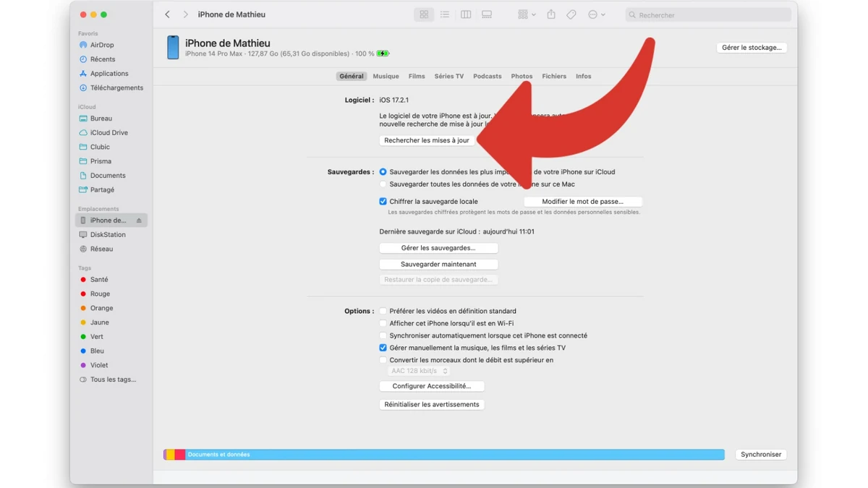Click the tag icon in toolbar

click(x=571, y=14)
